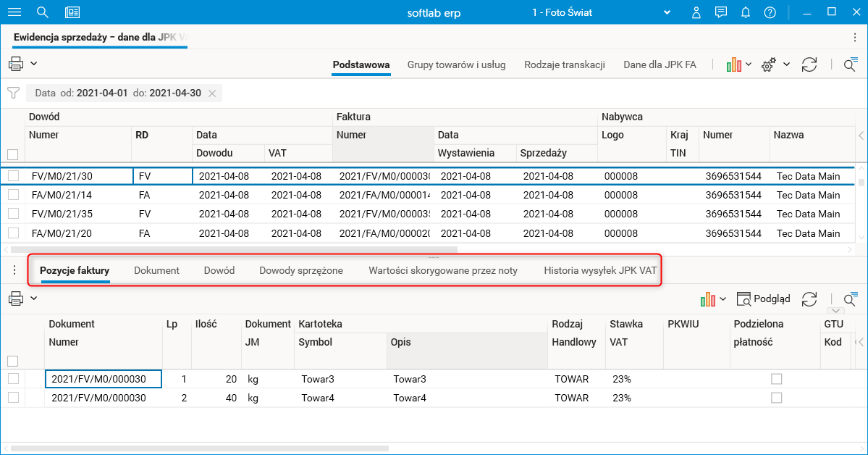Toggle select-all checkbox in lower table header
The image size is (868, 455).
point(13,362)
